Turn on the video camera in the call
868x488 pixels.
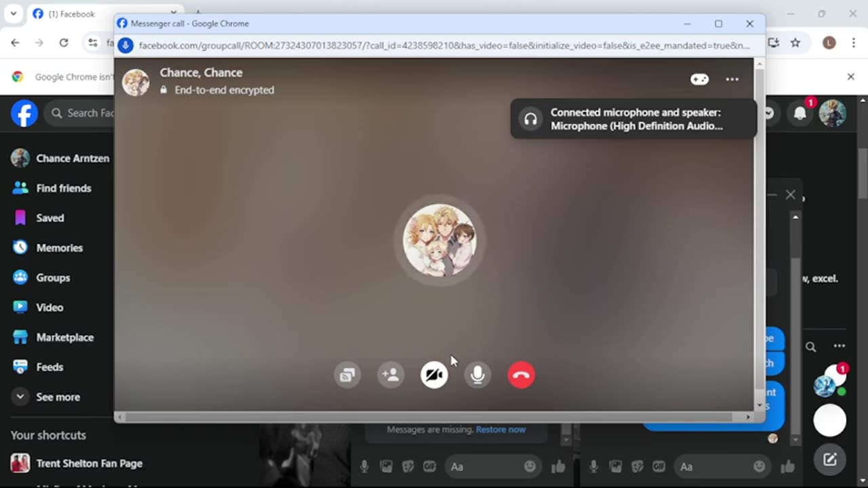coord(434,375)
